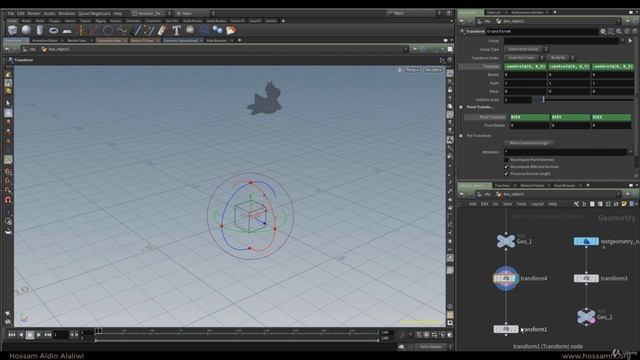
Task: Click the sticky note icon in network toolbar
Action: pos(624,204)
